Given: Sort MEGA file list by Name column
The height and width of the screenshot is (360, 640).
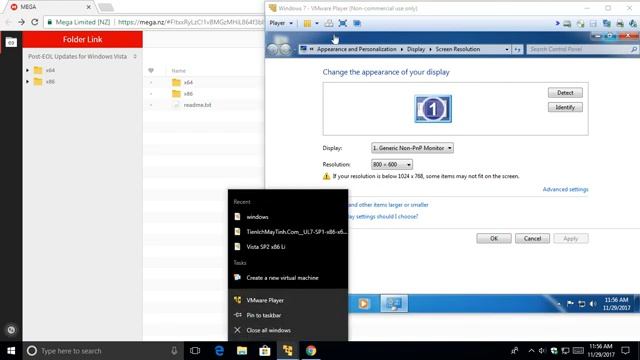Looking at the screenshot, I should (178, 71).
